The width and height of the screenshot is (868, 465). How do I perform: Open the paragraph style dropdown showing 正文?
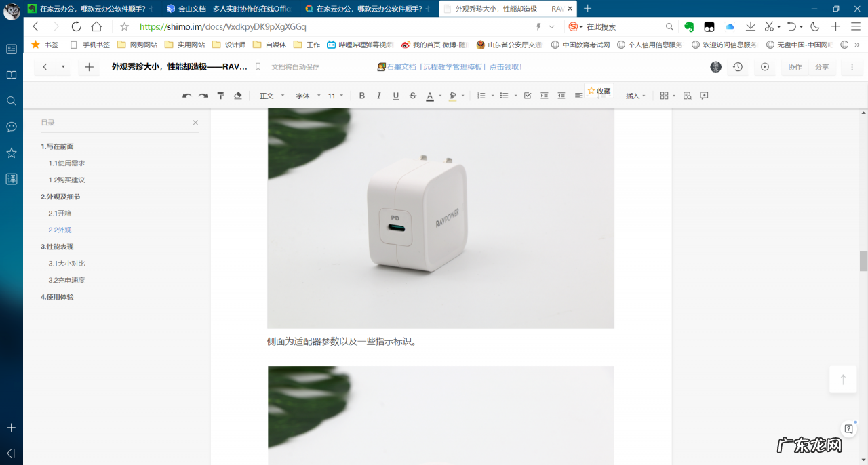[269, 96]
